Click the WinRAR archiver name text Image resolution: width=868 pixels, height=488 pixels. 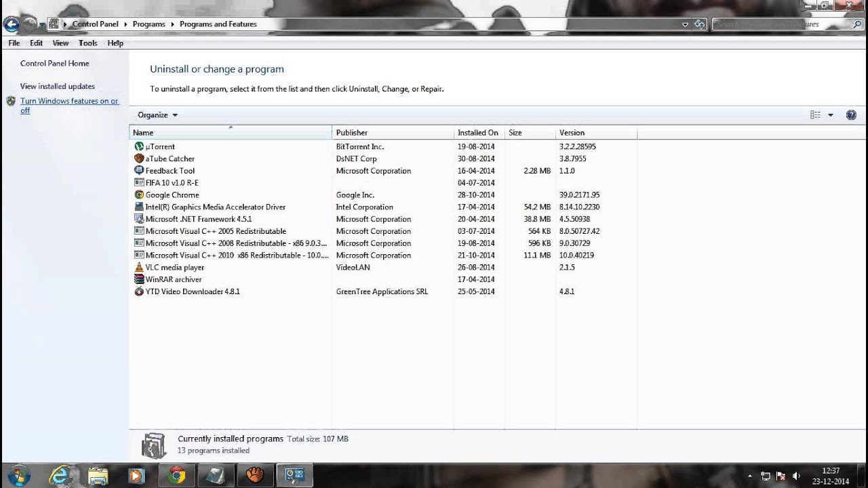(174, 279)
